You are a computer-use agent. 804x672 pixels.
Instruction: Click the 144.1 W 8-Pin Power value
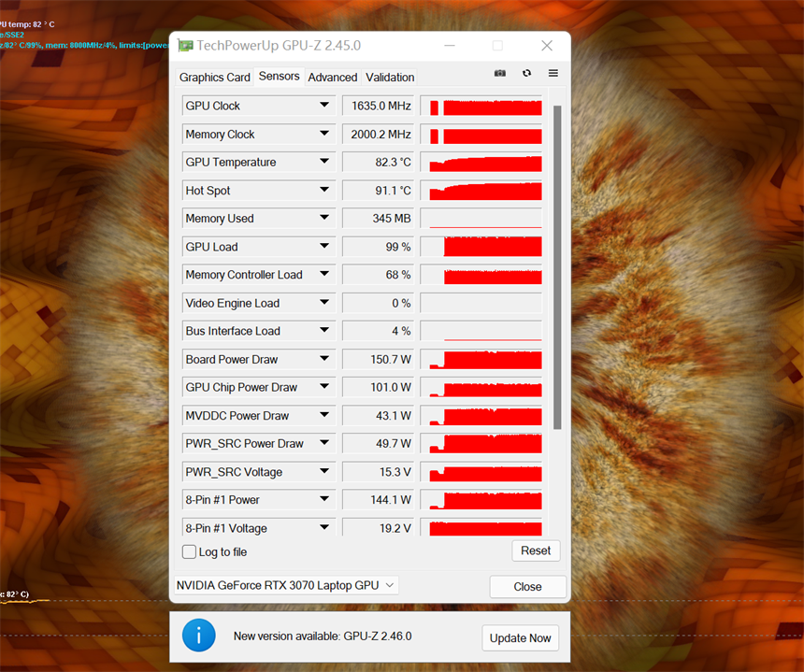click(x=379, y=500)
